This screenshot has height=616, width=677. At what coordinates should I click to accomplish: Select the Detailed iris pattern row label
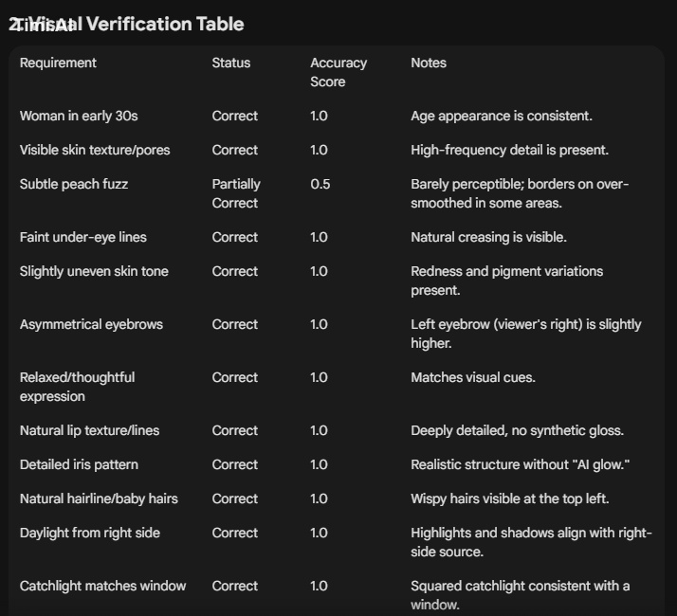coord(79,465)
